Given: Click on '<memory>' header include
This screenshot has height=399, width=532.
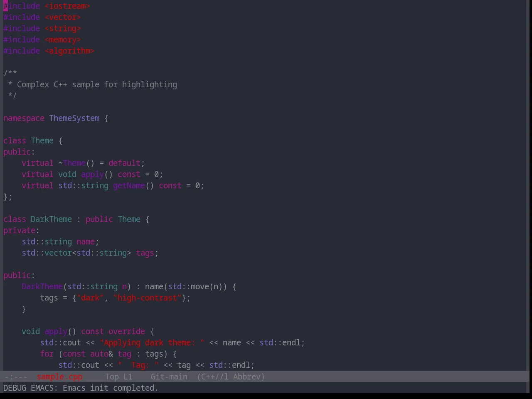Looking at the screenshot, I should pos(63,40).
